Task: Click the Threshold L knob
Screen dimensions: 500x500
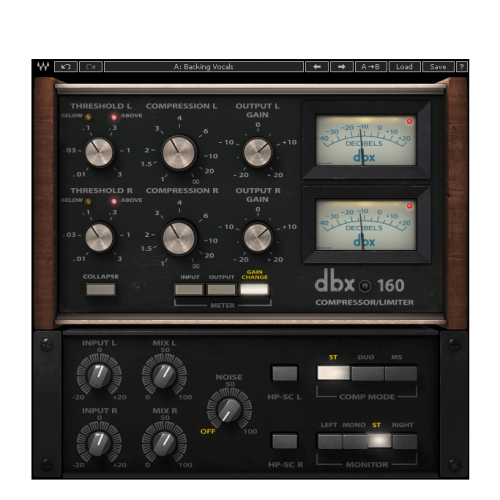Action: (99, 152)
